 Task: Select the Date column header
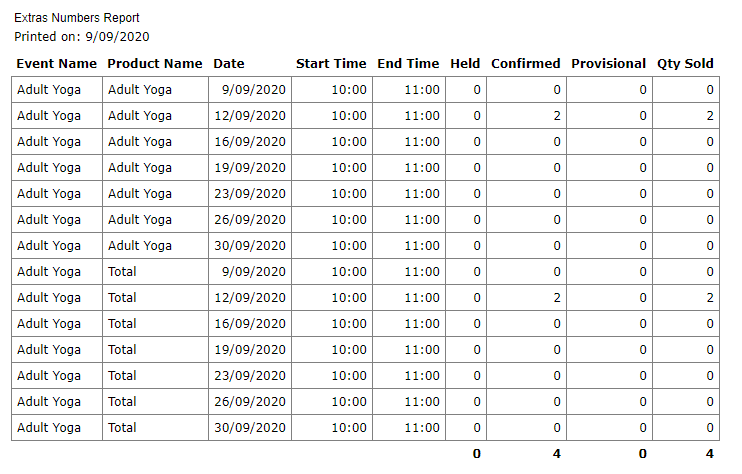click(229, 63)
